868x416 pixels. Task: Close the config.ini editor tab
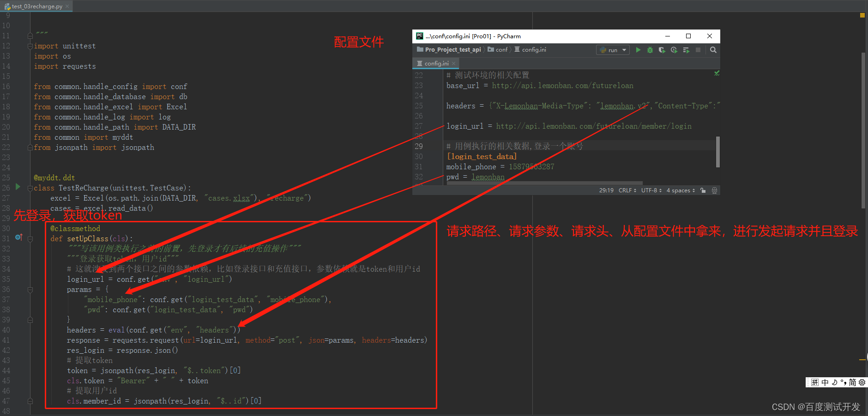[453, 63]
